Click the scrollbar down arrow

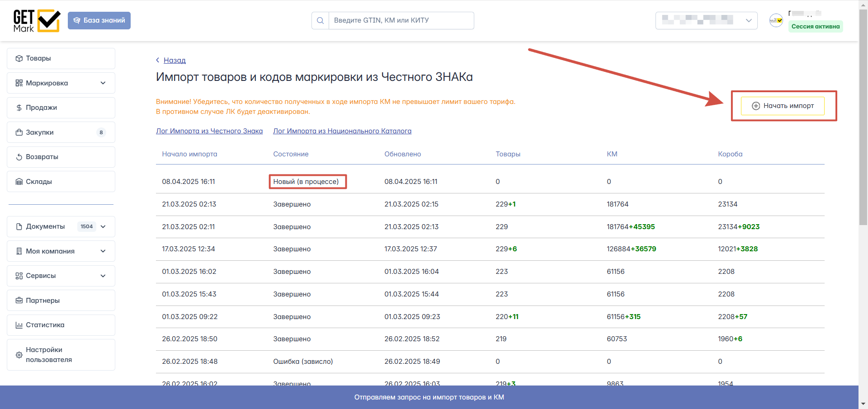(x=863, y=404)
